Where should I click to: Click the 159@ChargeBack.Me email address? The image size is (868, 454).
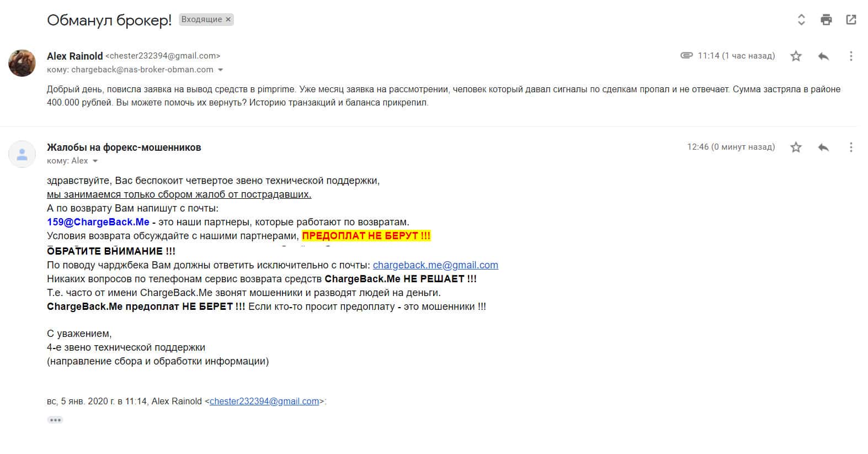point(98,222)
